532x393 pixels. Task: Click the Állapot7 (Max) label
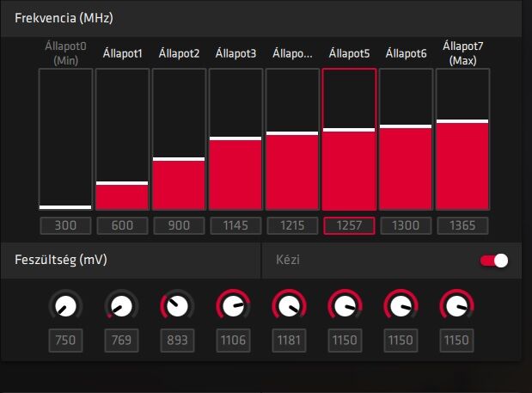[x=462, y=53]
